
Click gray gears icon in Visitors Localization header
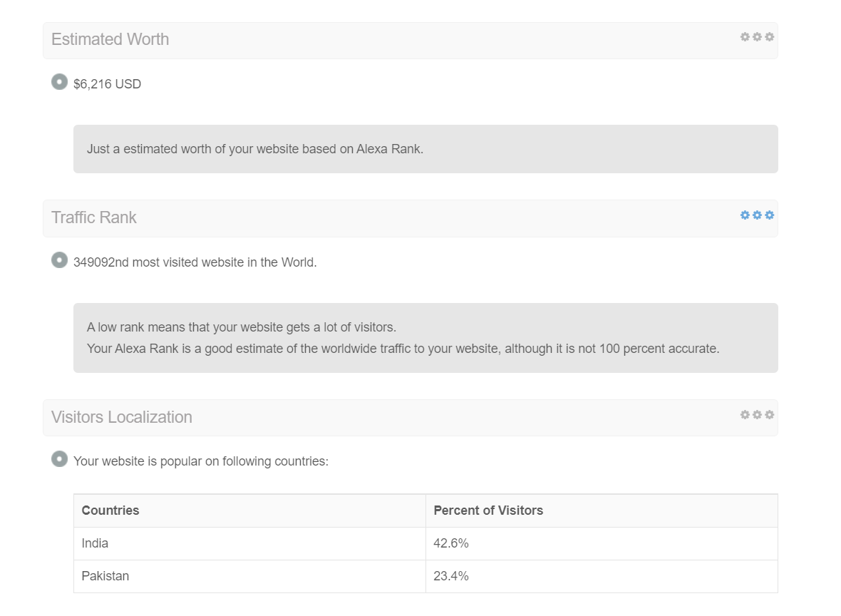[757, 415]
